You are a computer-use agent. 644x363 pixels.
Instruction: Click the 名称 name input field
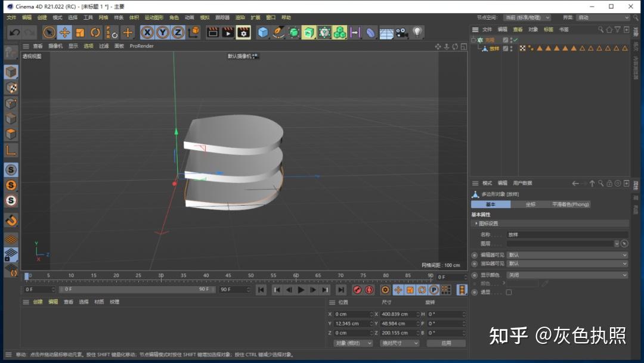(x=566, y=235)
